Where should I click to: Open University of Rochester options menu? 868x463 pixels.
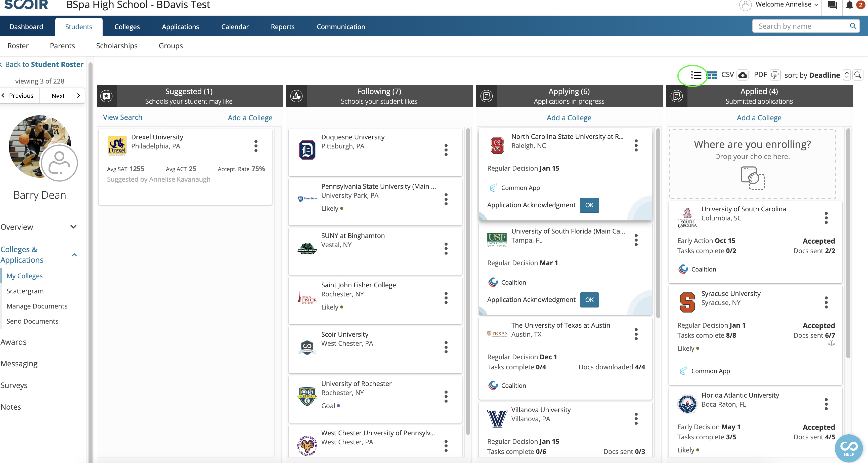click(446, 397)
